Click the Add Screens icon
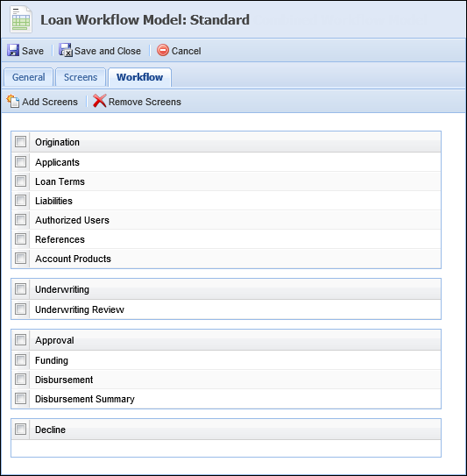This screenshot has height=476, width=467. click(x=13, y=101)
